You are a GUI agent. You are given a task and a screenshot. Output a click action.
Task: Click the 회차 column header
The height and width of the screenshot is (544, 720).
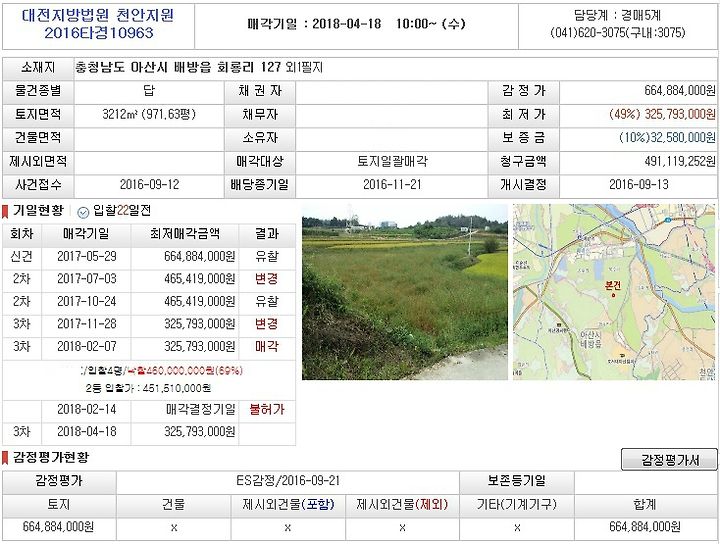[x=22, y=234]
